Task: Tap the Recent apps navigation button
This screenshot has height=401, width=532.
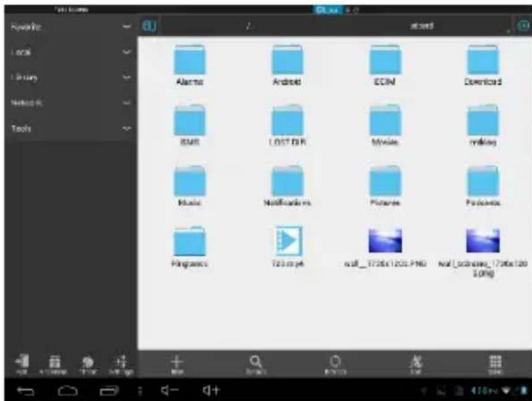Action: (109, 391)
